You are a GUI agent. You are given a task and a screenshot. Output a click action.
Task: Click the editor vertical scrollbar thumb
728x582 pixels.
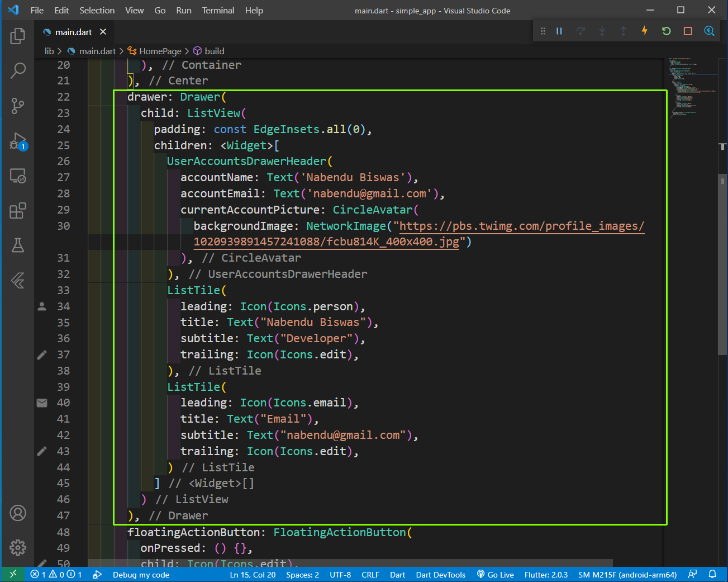(x=722, y=264)
